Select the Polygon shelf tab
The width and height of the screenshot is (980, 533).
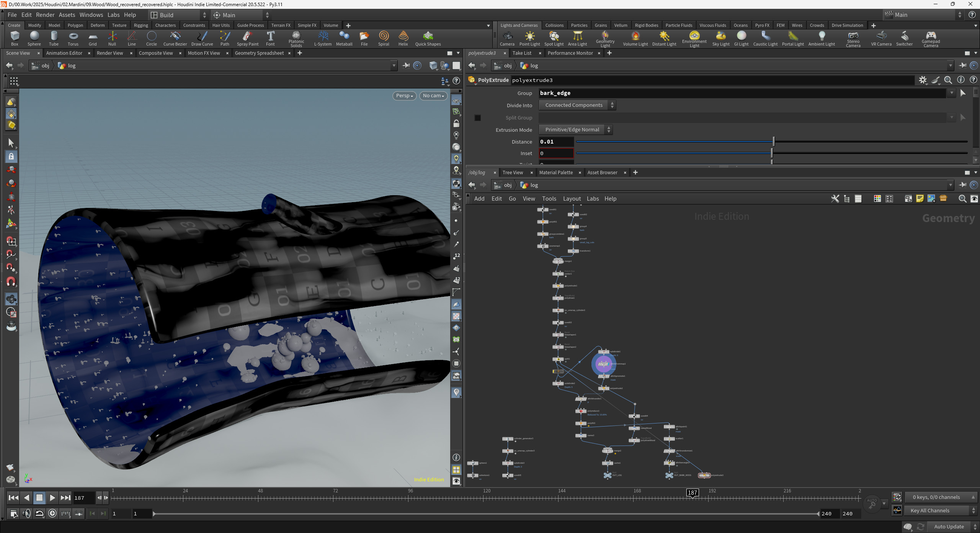tap(75, 25)
